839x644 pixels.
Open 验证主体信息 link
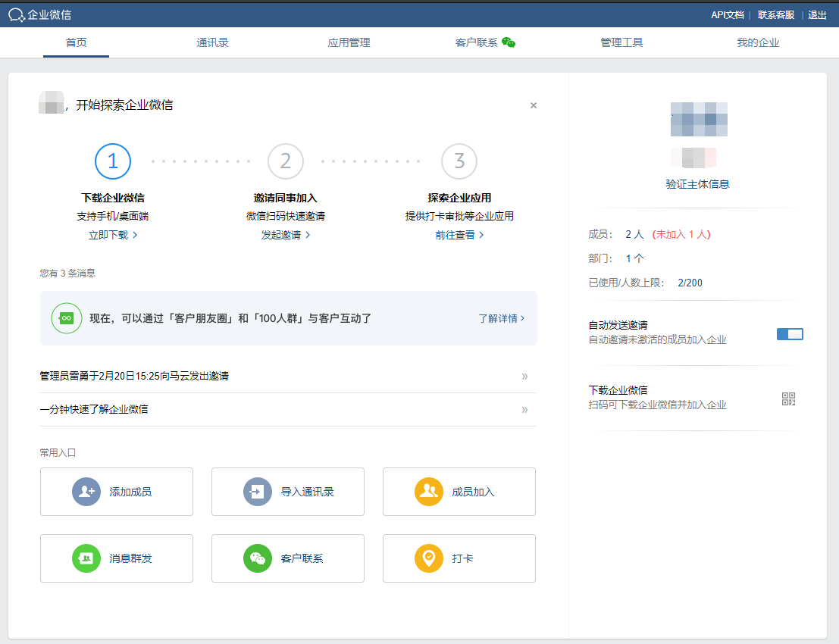click(697, 184)
